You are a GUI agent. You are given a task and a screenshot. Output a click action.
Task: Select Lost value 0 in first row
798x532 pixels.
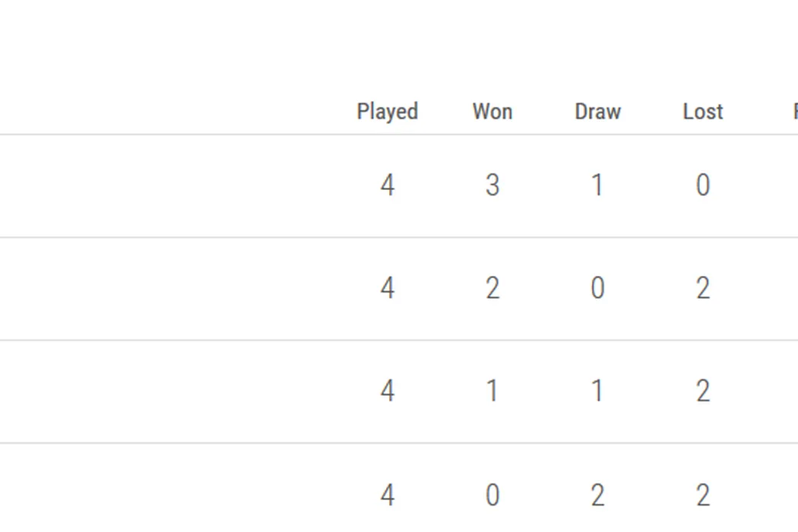pyautogui.click(x=702, y=185)
